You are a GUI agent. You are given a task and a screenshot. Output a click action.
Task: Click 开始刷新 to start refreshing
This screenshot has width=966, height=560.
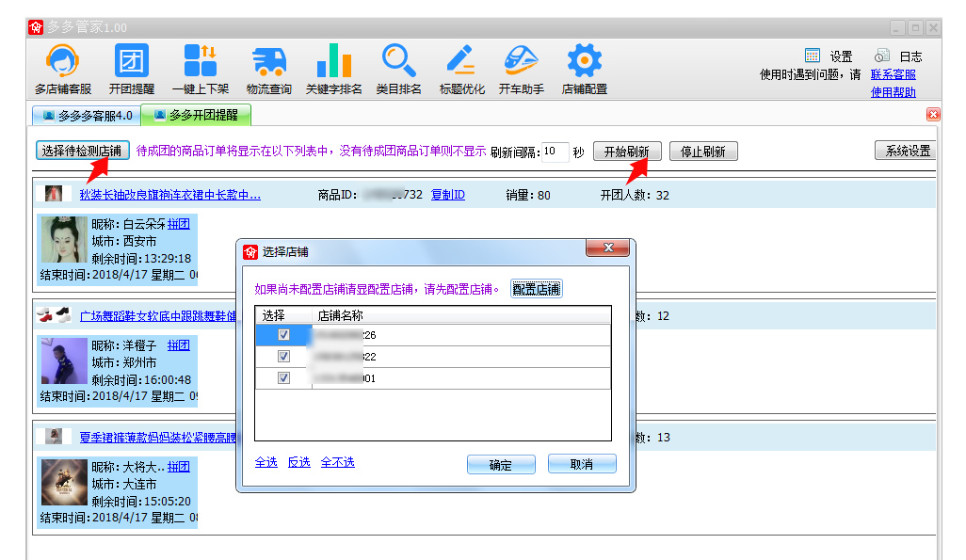click(627, 151)
